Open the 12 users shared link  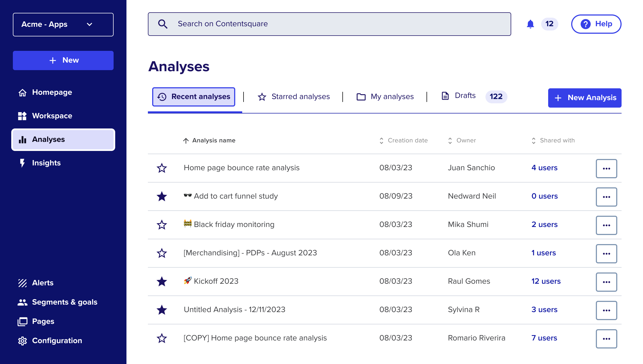(546, 281)
